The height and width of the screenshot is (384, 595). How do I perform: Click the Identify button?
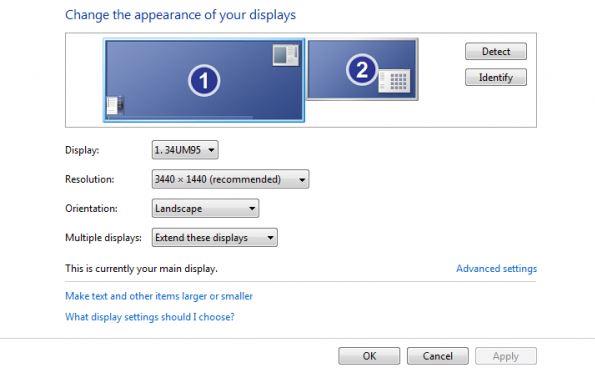click(x=496, y=77)
